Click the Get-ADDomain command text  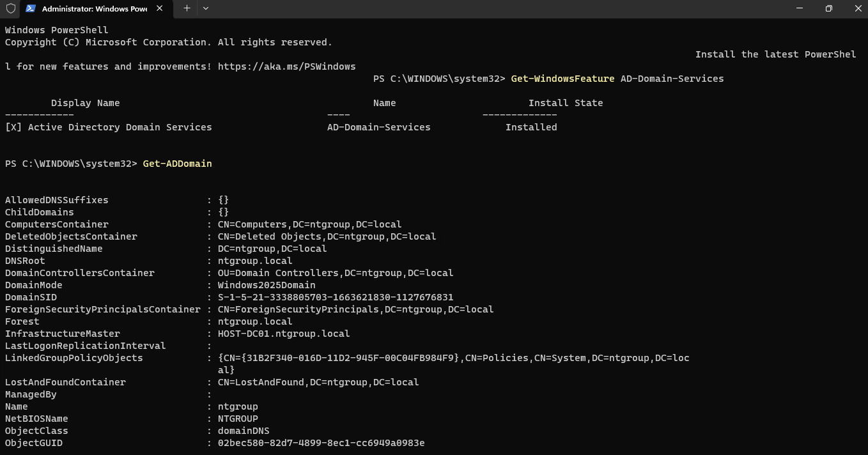pos(177,164)
